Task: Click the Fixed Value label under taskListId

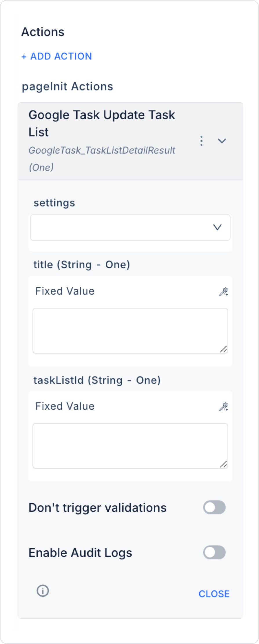Action: (x=65, y=406)
